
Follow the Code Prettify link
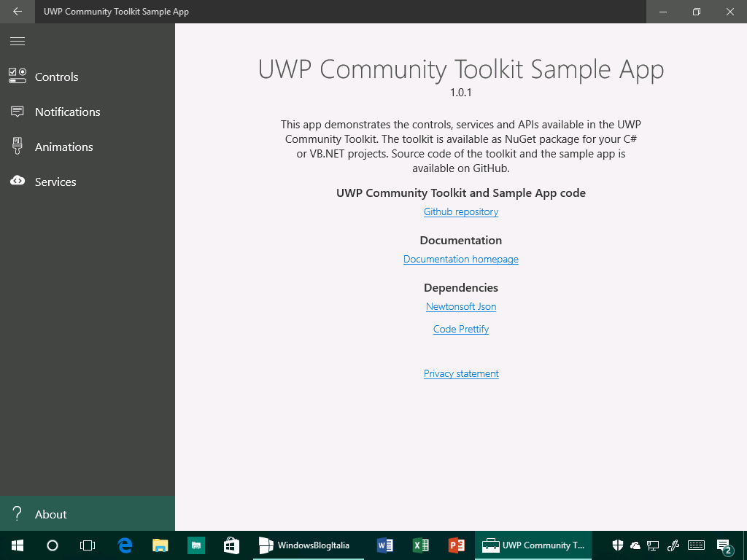[x=461, y=329]
